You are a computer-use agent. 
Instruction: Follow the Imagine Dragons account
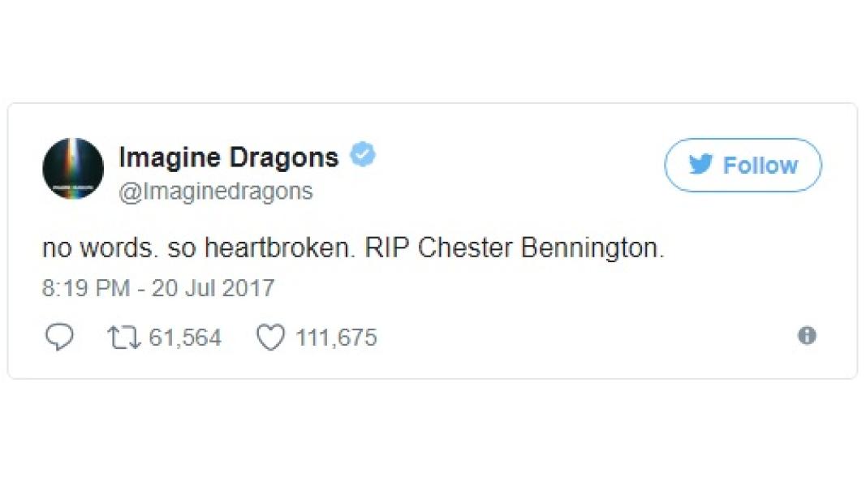tap(743, 165)
